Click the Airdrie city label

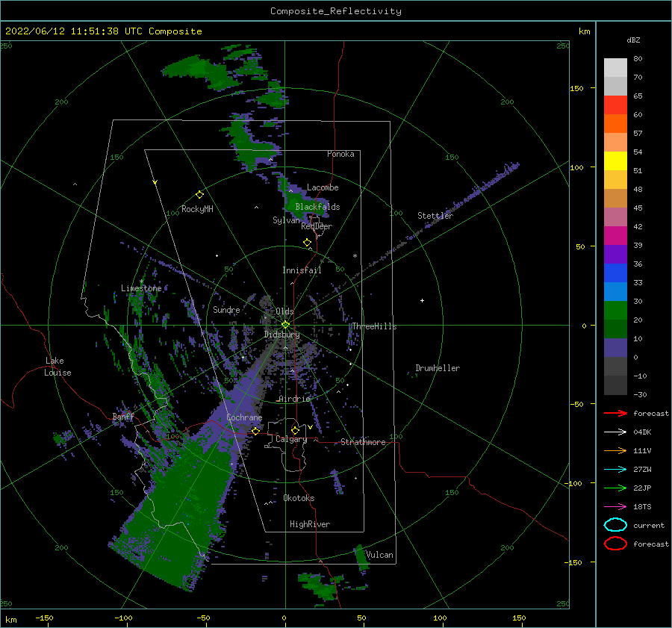[294, 399]
